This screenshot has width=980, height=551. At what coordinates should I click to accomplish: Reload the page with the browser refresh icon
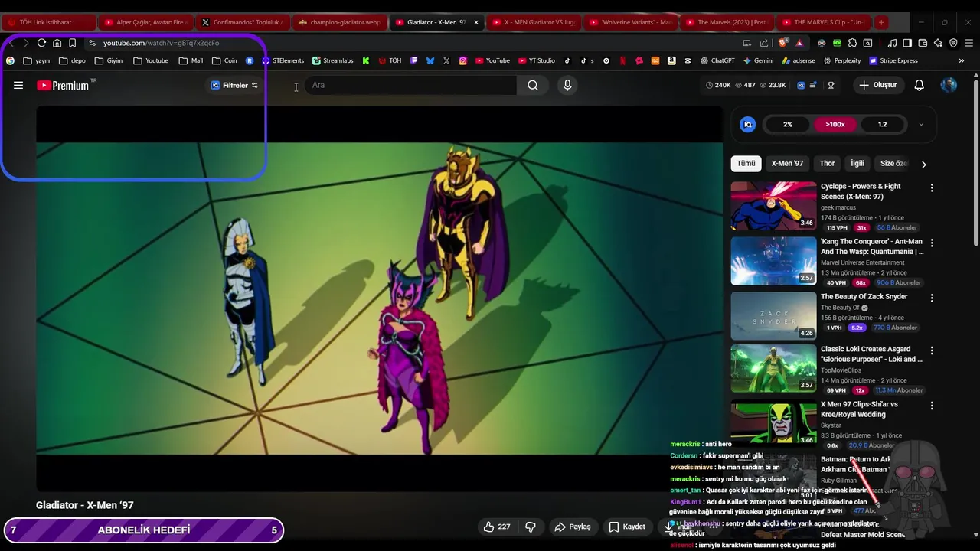(41, 43)
